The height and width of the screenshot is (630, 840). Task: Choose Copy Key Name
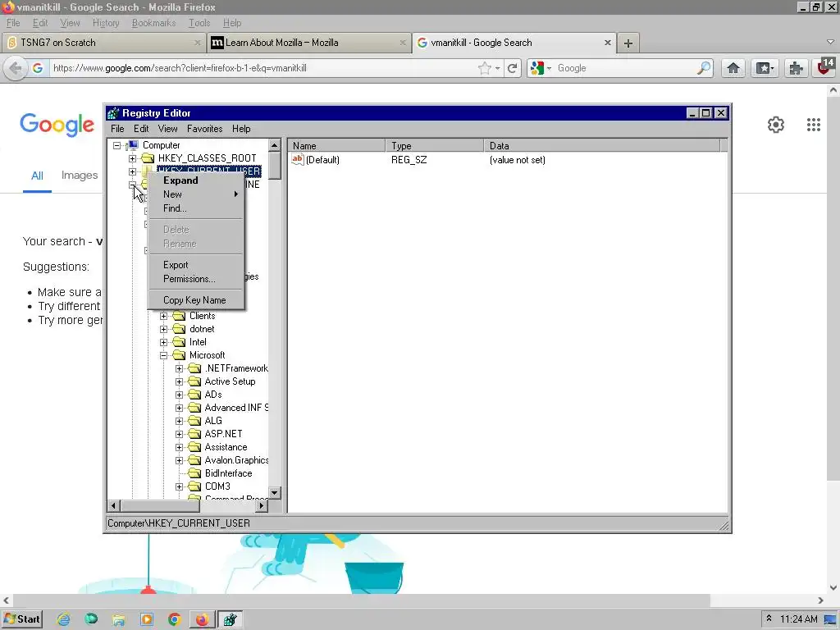(x=196, y=300)
